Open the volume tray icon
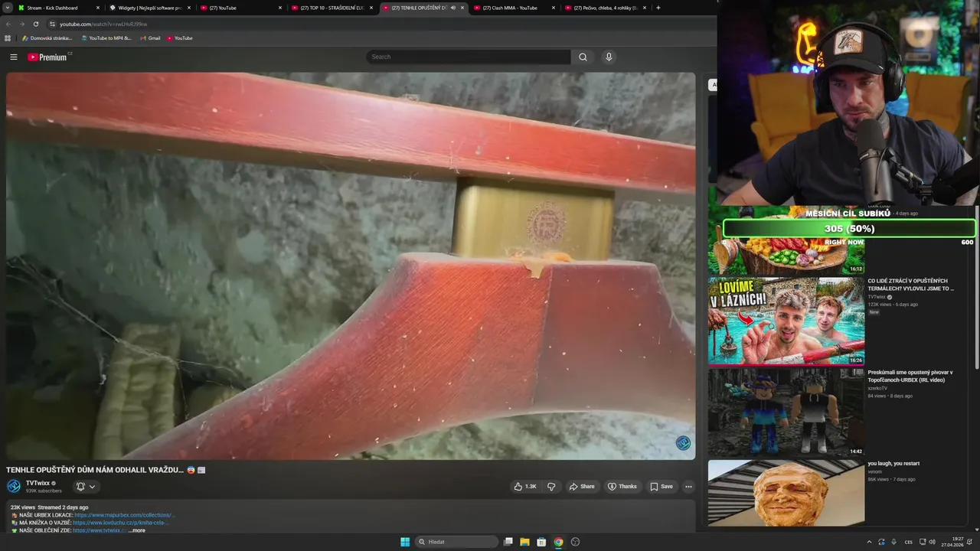This screenshot has width=980, height=551. pyautogui.click(x=932, y=542)
